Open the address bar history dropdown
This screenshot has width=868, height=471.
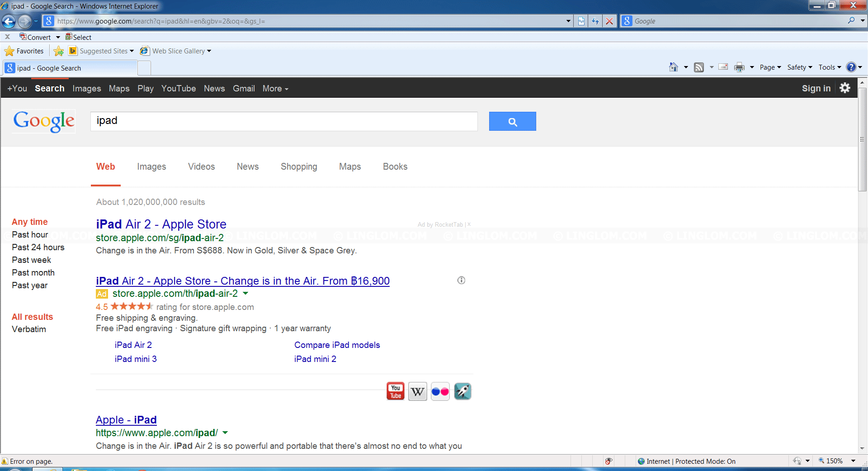568,21
